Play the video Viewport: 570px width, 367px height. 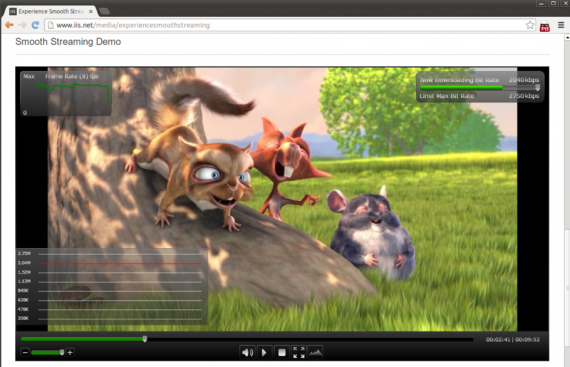(x=264, y=352)
